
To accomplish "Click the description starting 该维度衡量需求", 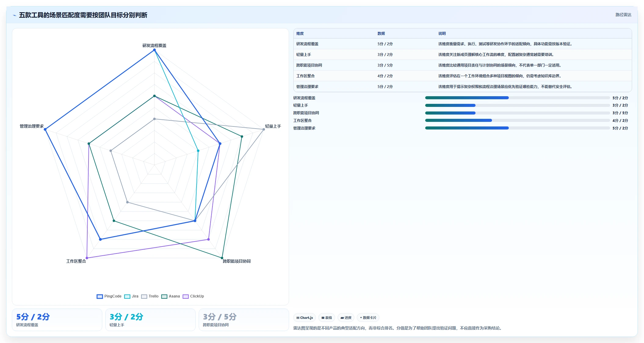I will (506, 44).
